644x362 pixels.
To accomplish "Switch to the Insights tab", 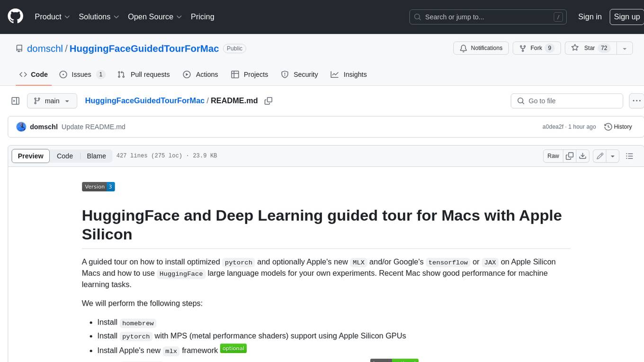I will tap(349, 74).
